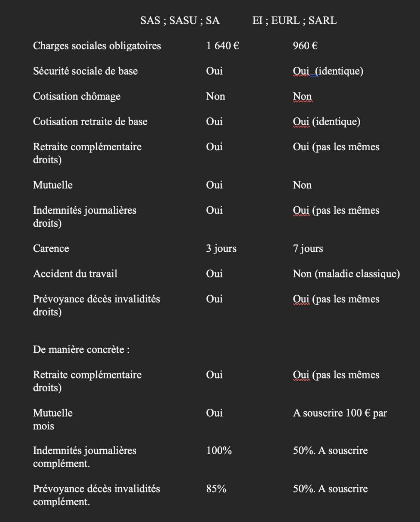The height and width of the screenshot is (522, 420).
Task: Click the "85%" prévoyance value
Action: (x=216, y=489)
